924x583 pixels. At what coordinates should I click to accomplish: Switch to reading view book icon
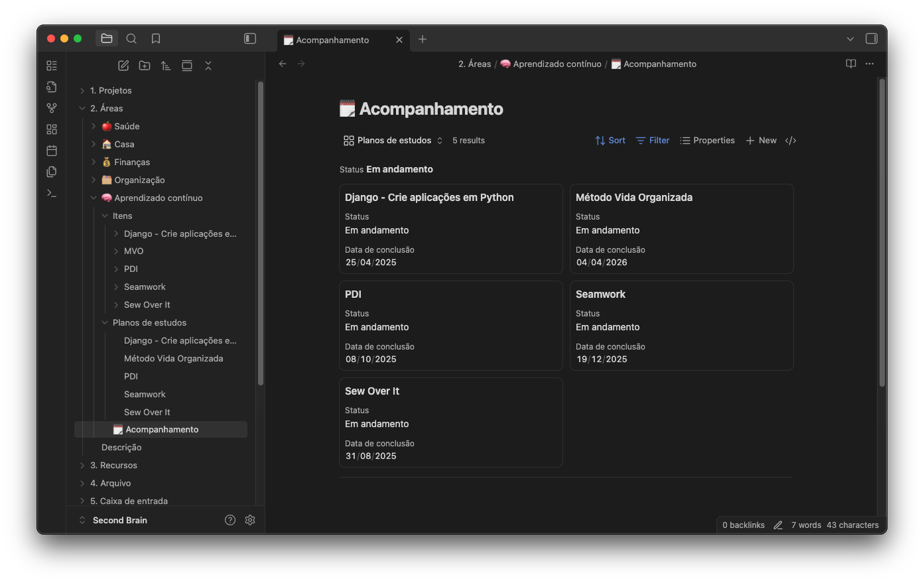click(x=851, y=64)
